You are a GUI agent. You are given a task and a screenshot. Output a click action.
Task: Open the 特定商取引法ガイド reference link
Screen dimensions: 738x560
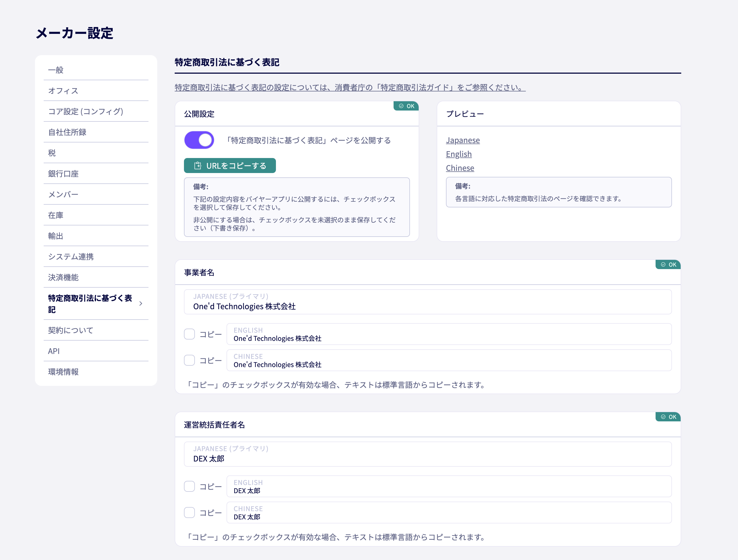(x=350, y=87)
